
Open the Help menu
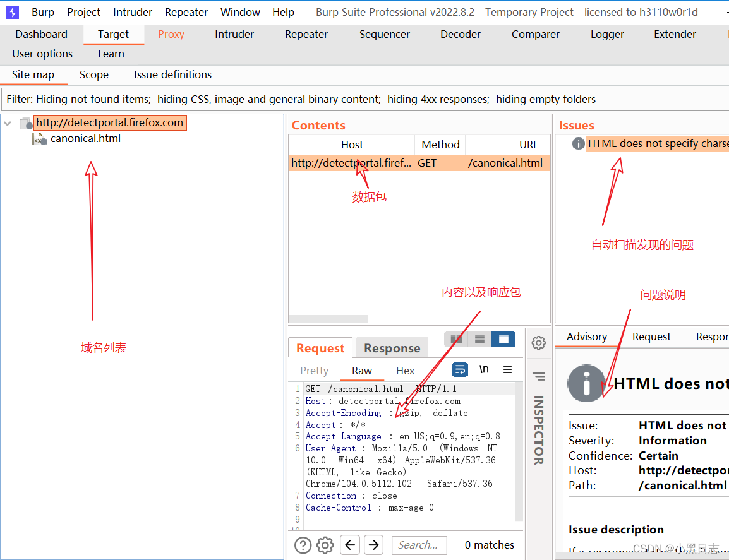point(283,12)
